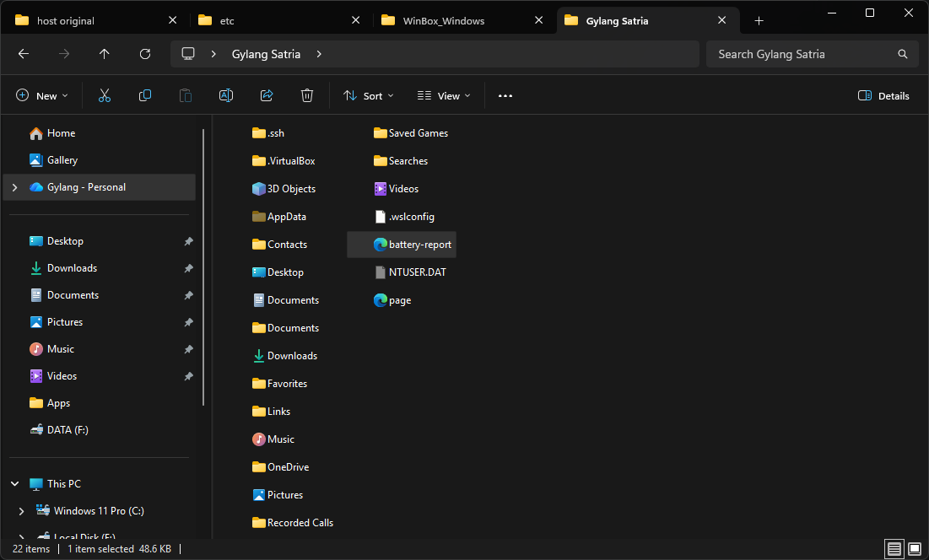The height and width of the screenshot is (560, 929).
Task: Click the Rename icon in toolbar
Action: (x=226, y=96)
